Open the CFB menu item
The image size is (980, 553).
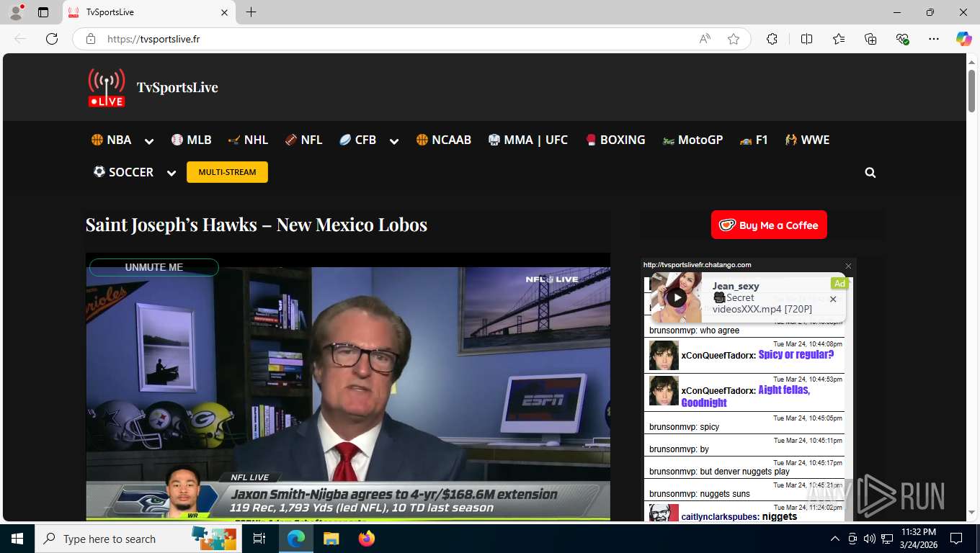357,140
